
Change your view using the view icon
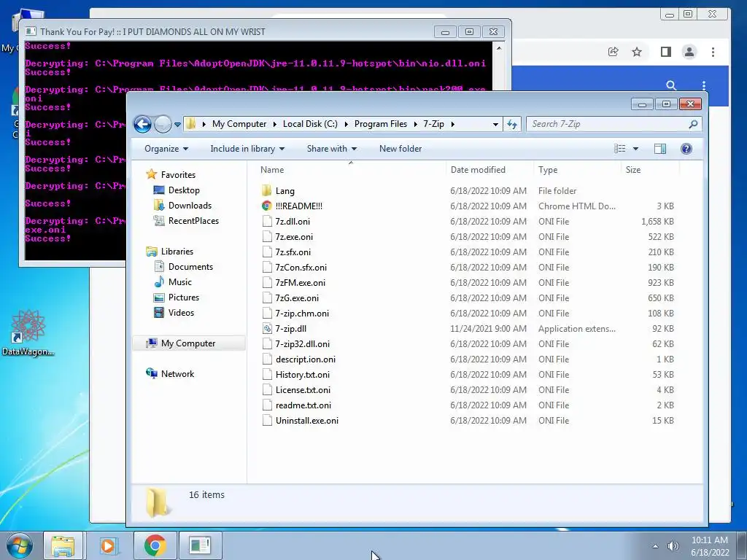coord(620,149)
